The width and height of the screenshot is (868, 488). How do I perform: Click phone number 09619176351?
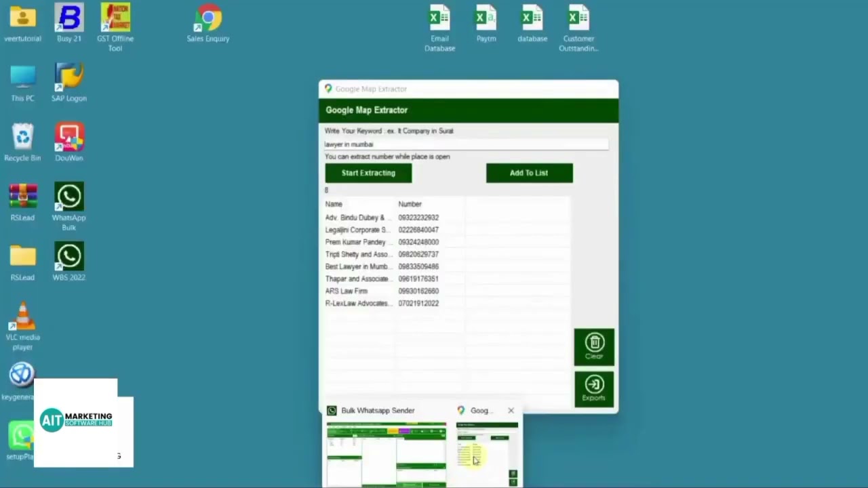tap(418, 279)
